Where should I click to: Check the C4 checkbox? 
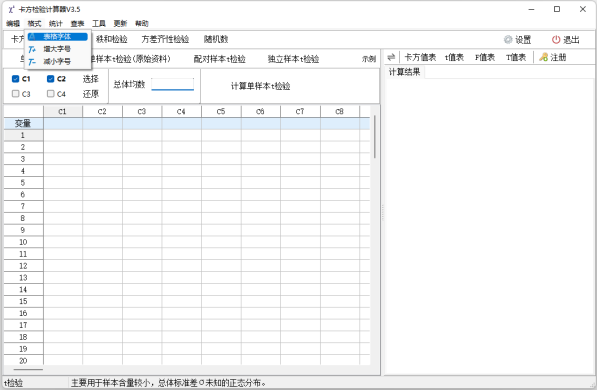[x=50, y=93]
